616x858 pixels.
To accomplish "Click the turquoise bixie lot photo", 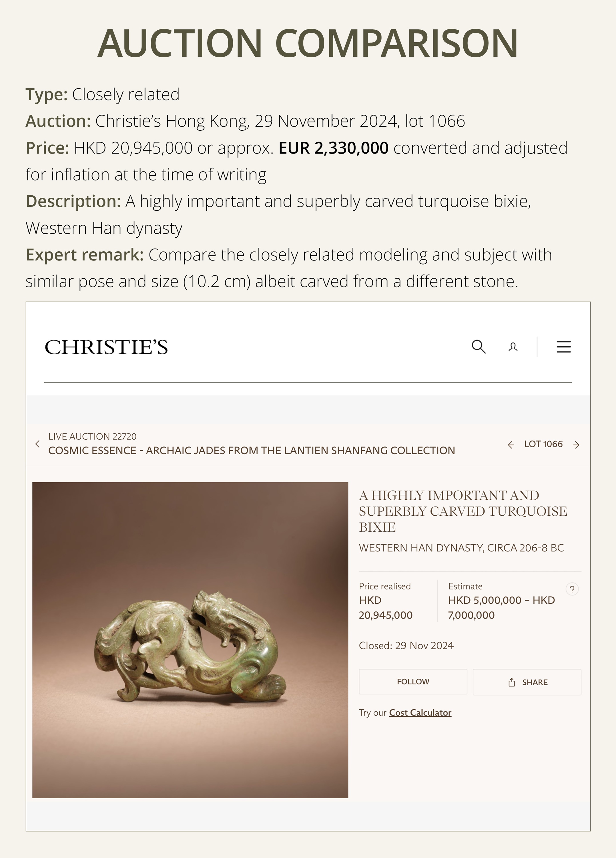I will click(x=190, y=640).
